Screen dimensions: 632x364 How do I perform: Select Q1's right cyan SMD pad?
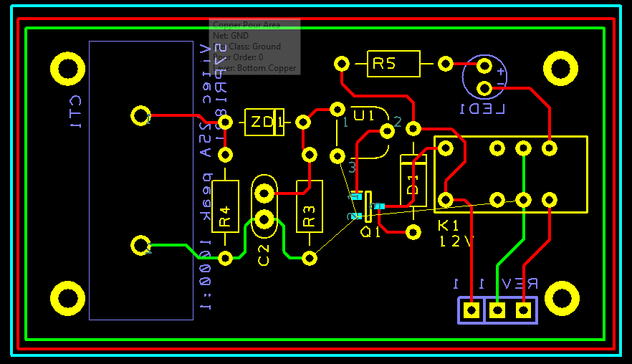pyautogui.click(x=379, y=206)
